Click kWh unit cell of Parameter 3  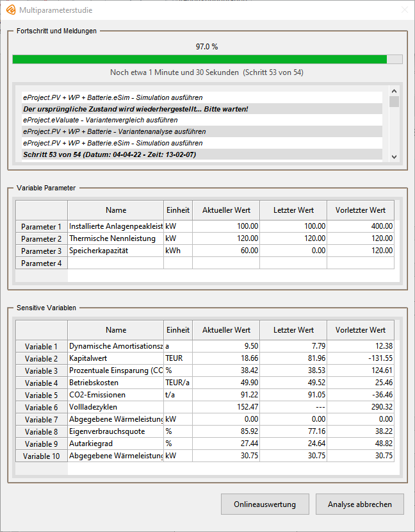click(x=178, y=251)
